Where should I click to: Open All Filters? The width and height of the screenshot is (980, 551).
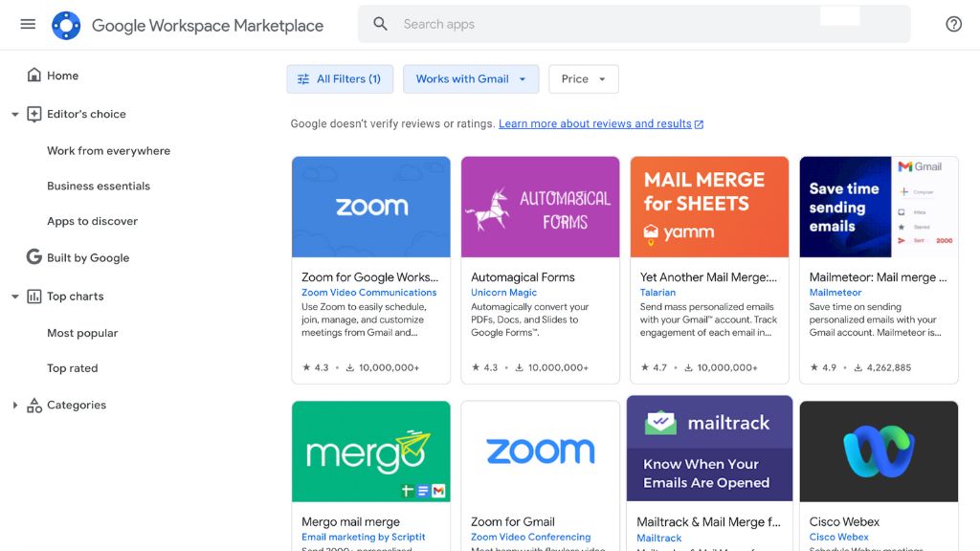click(x=340, y=79)
